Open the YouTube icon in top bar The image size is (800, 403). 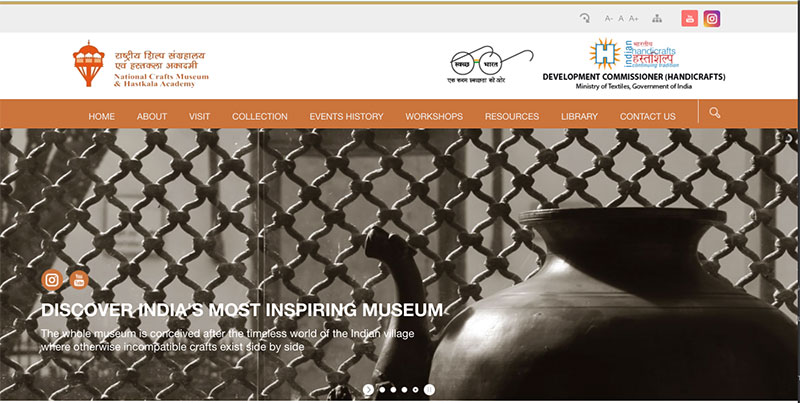[689, 19]
